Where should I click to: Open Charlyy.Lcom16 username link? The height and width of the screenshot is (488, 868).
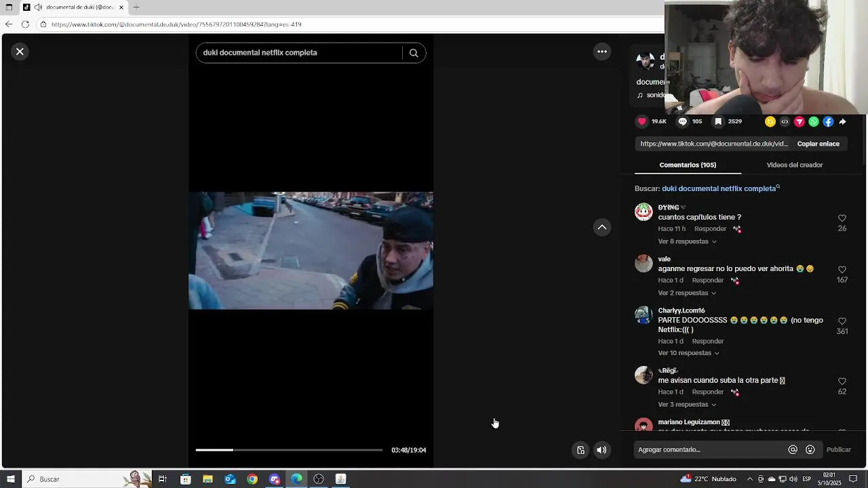[x=682, y=310]
